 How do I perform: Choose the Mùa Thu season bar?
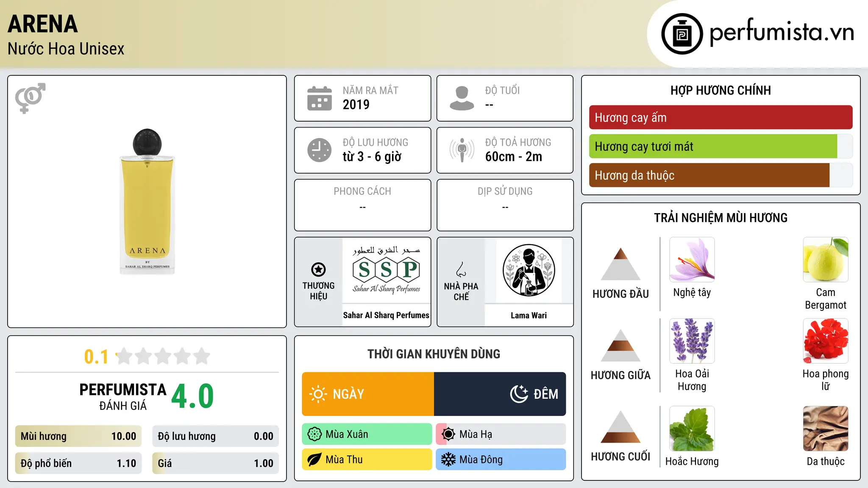367,460
